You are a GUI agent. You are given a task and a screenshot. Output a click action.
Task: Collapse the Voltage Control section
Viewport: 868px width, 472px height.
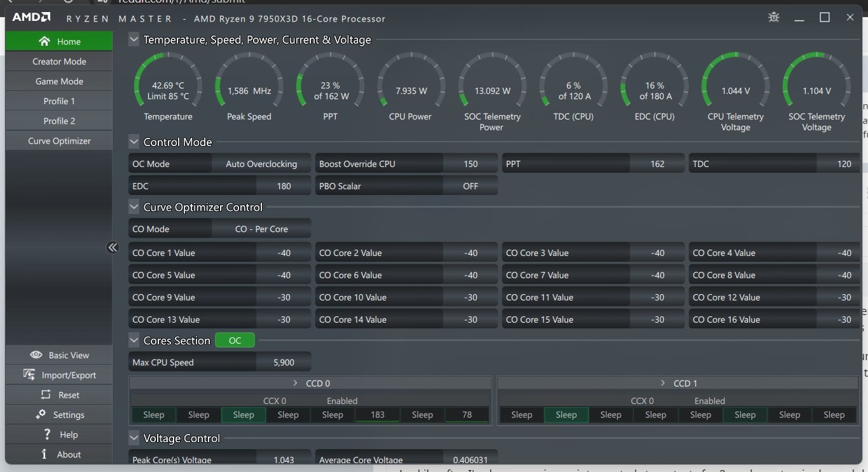click(x=134, y=438)
